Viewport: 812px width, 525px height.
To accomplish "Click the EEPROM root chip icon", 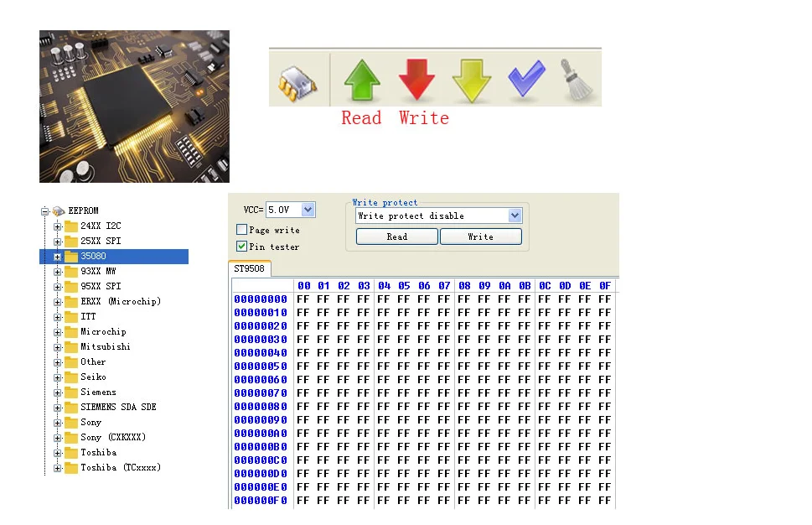I will click(x=59, y=211).
